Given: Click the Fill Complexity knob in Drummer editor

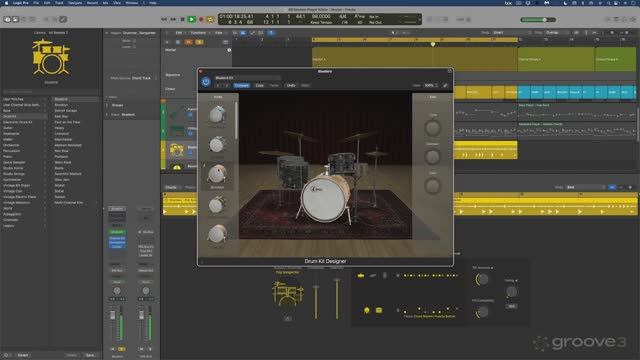Looking at the screenshot, I should click(482, 312).
